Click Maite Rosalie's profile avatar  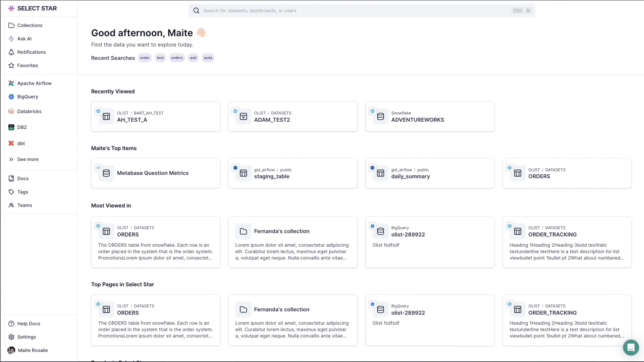(x=11, y=351)
